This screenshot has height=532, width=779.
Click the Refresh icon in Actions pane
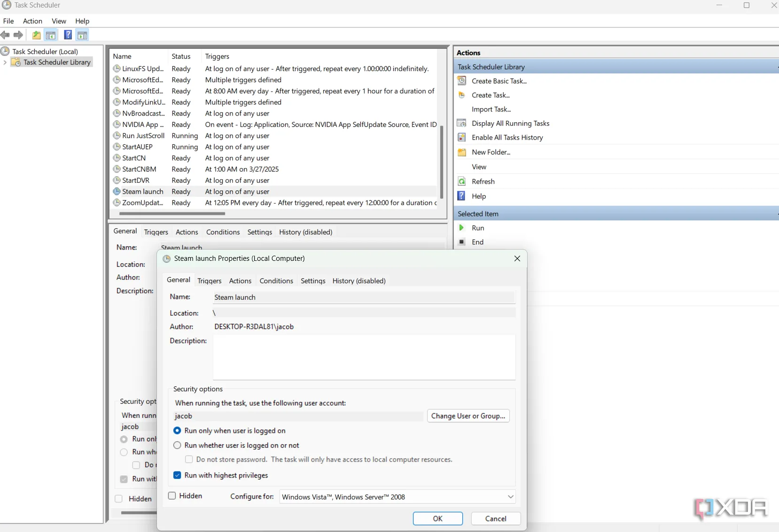[462, 181]
